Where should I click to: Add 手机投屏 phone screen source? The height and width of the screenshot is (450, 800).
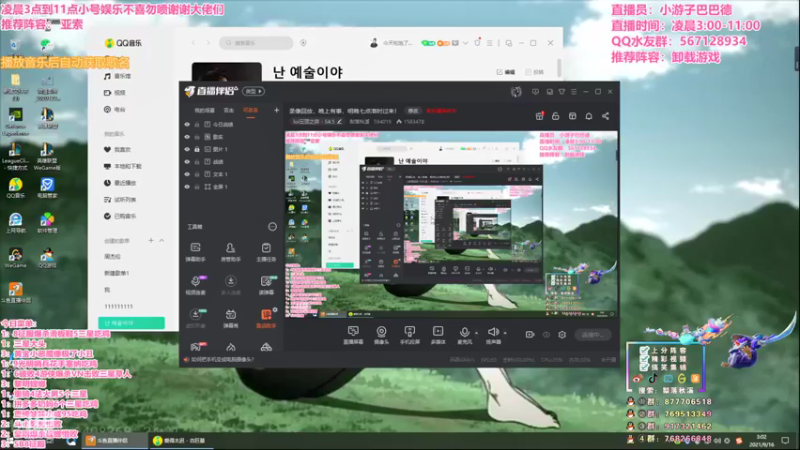coord(409,335)
